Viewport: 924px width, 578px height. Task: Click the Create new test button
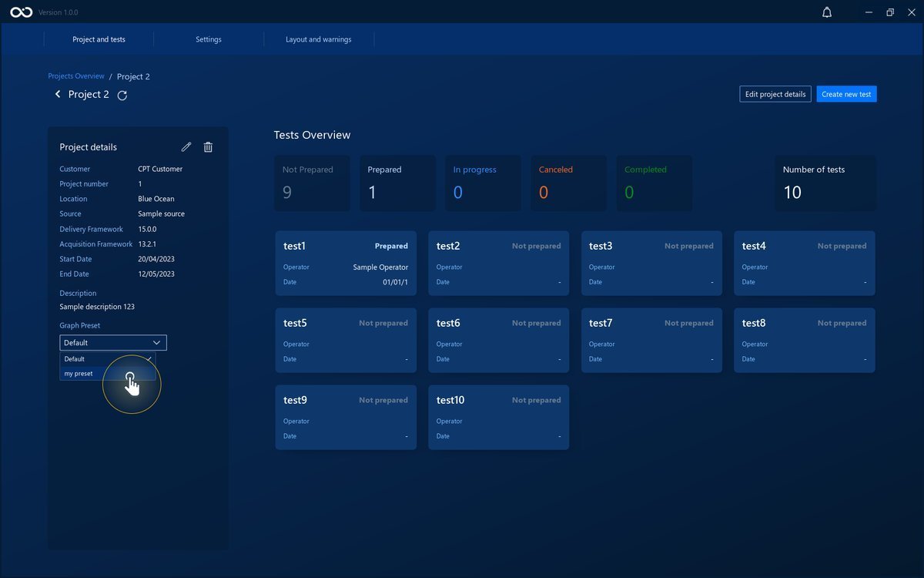[846, 94]
